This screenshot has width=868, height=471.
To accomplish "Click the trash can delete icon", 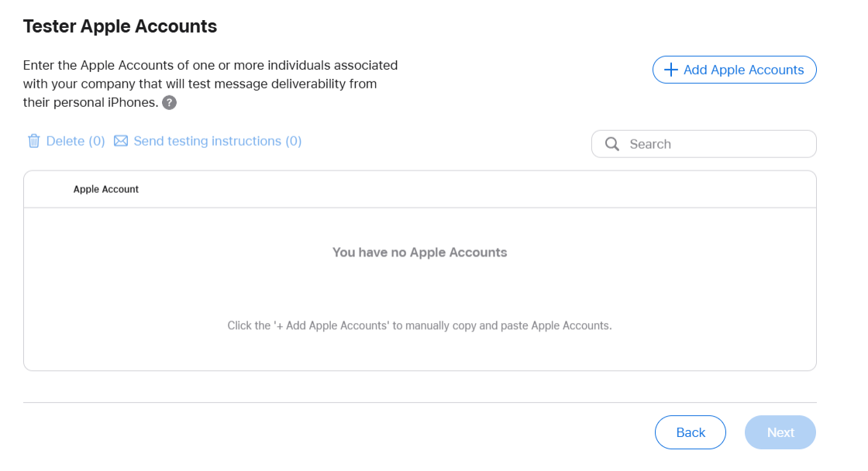I will 34,141.
